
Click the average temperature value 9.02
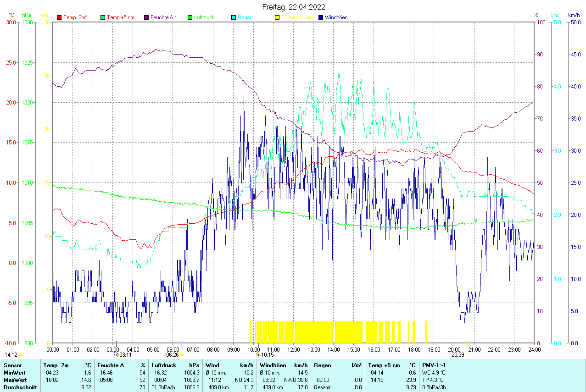coord(86,387)
